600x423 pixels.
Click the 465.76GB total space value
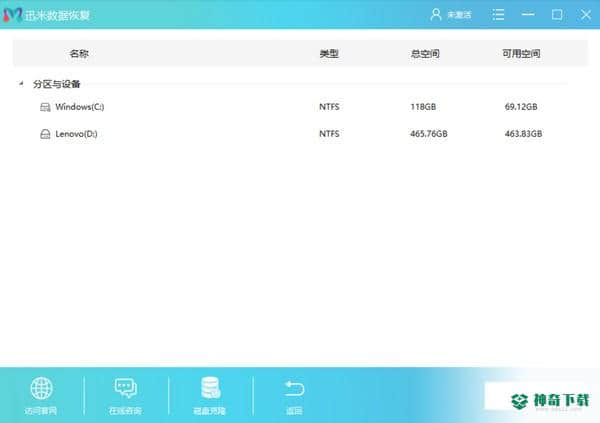pyautogui.click(x=429, y=134)
